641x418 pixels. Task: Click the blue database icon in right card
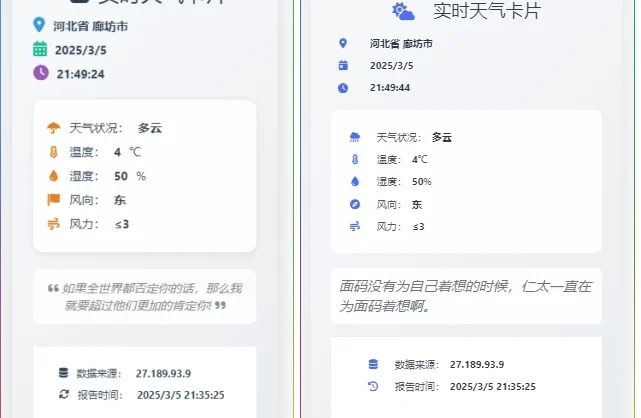[373, 364]
